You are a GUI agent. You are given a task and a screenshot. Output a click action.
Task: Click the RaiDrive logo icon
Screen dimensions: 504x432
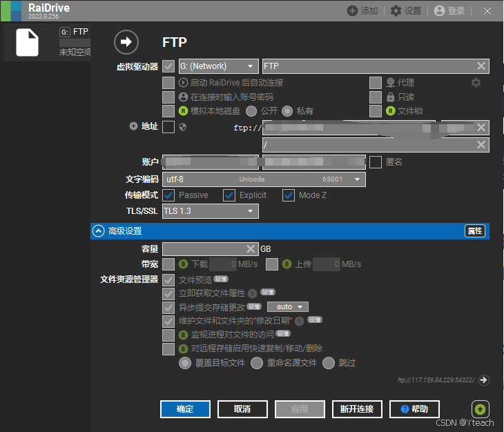[x=12, y=11]
